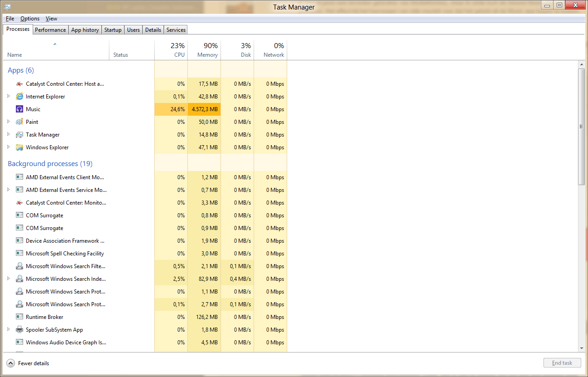Switch to the Users tab

(133, 30)
